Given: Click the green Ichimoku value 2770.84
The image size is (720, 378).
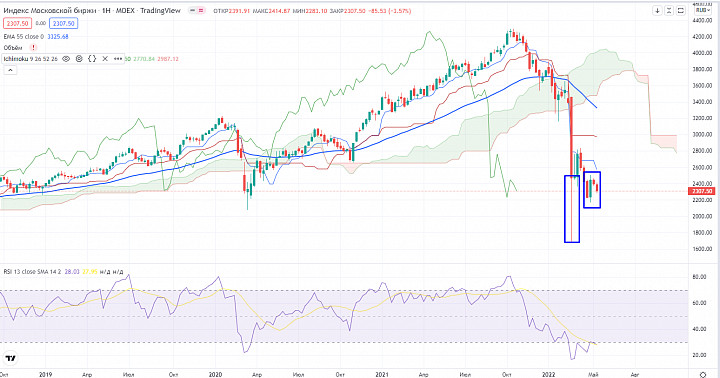Looking at the screenshot, I should pos(145,59).
